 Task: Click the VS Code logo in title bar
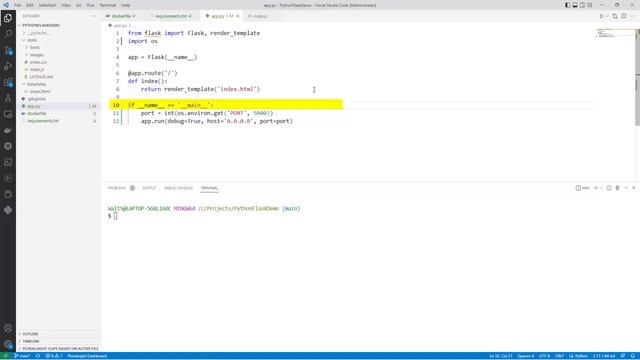tap(6, 5)
